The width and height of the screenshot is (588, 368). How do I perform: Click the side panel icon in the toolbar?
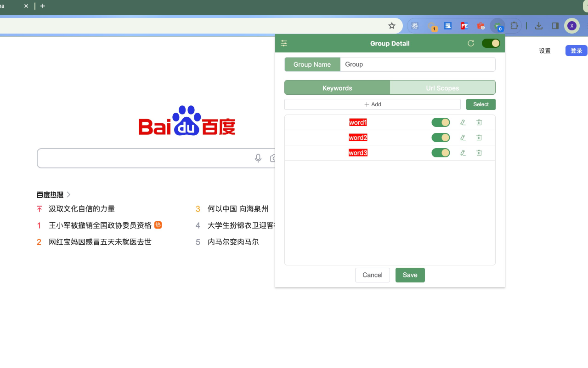coord(555,26)
